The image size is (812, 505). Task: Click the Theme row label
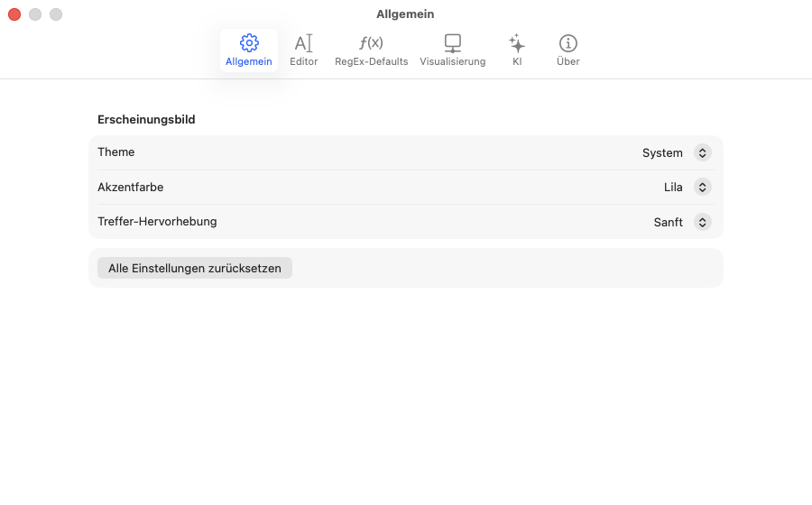tap(116, 152)
